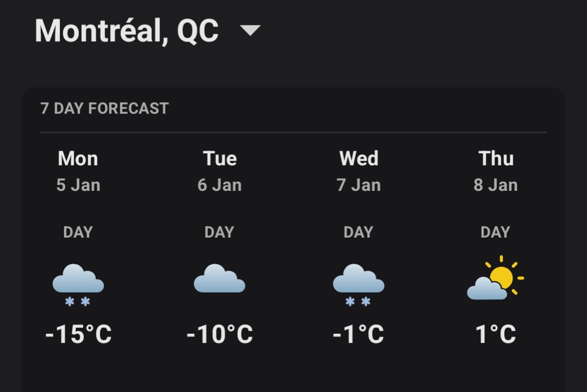The width and height of the screenshot is (587, 392).
Task: Click Thursday's 1°C temperature
Action: (496, 334)
